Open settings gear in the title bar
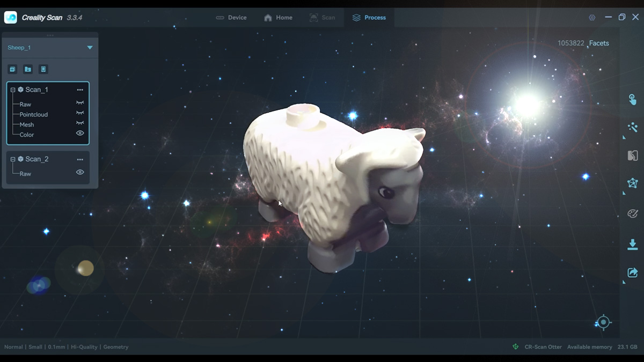Image resolution: width=644 pixels, height=362 pixels. point(592,18)
